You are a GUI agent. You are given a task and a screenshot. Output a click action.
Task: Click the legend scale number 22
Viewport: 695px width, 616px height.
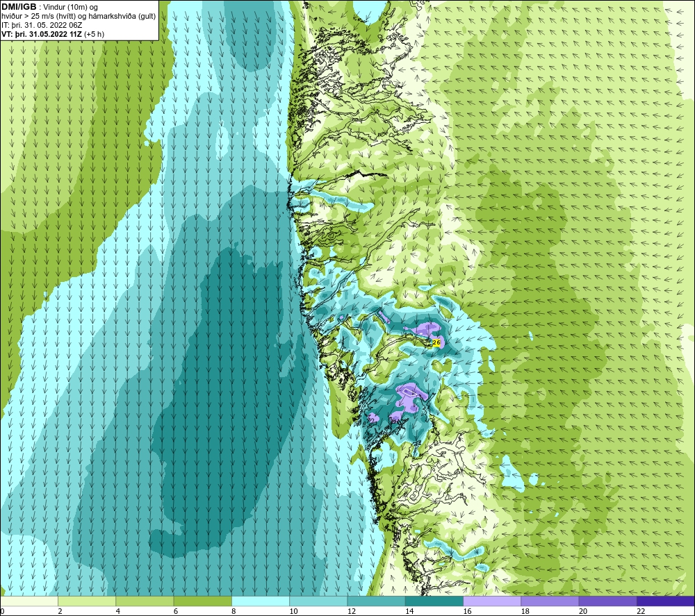point(641,611)
